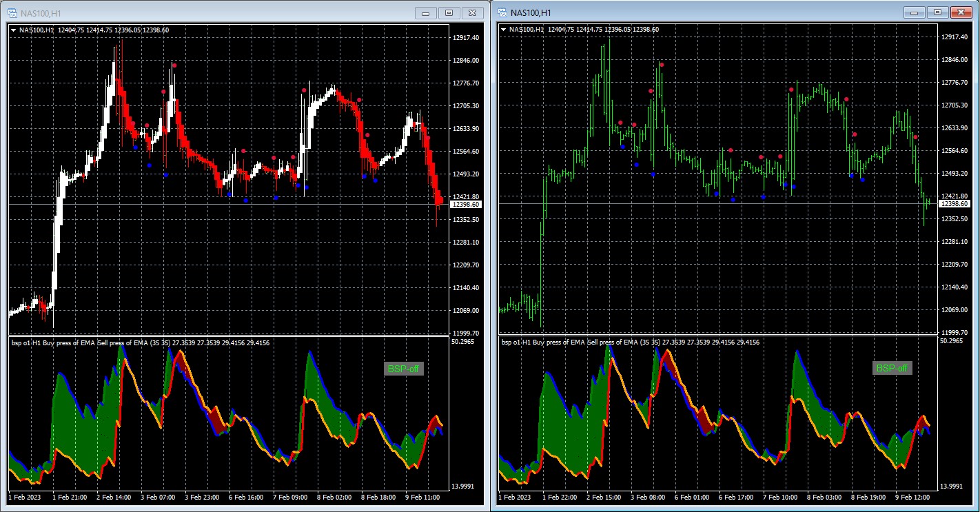Viewport: 980px width, 512px height.
Task: Click the OHLC values 12404.75 12414.75 in left chart
Action: 85,30
